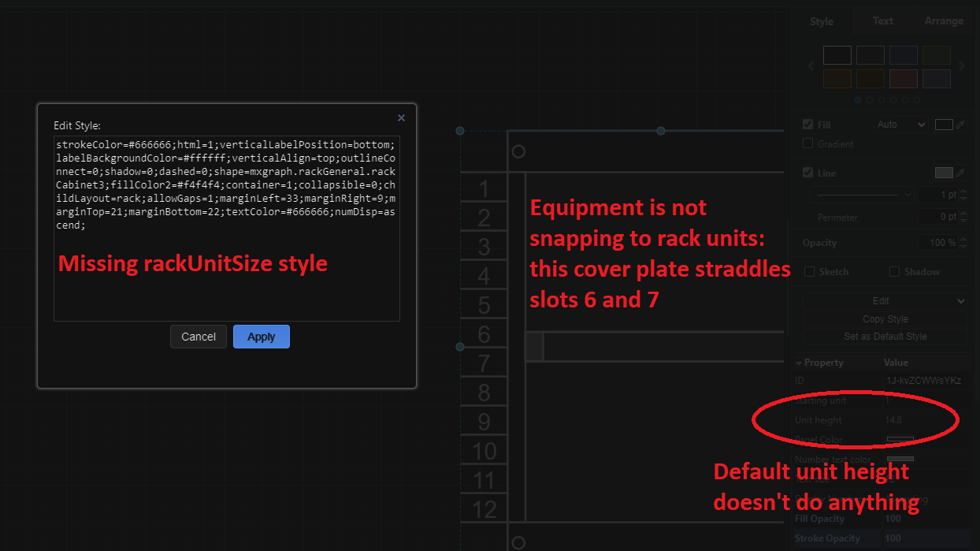Increase Opacity using the stepper arrow
This screenshot has width=980, height=551.
963,240
